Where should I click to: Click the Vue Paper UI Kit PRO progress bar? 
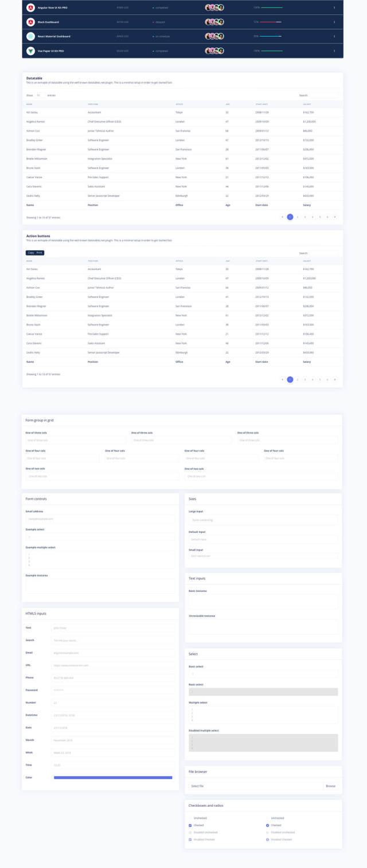271,50
